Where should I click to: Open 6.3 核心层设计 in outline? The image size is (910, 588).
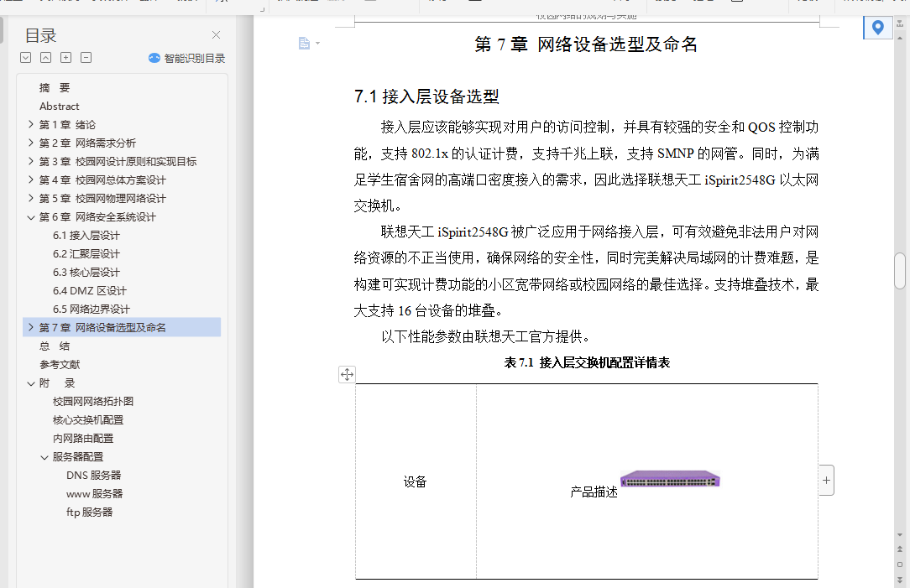pos(86,273)
